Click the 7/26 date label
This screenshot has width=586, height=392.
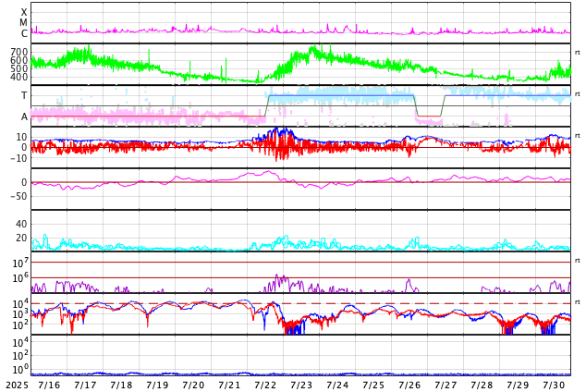tap(409, 385)
